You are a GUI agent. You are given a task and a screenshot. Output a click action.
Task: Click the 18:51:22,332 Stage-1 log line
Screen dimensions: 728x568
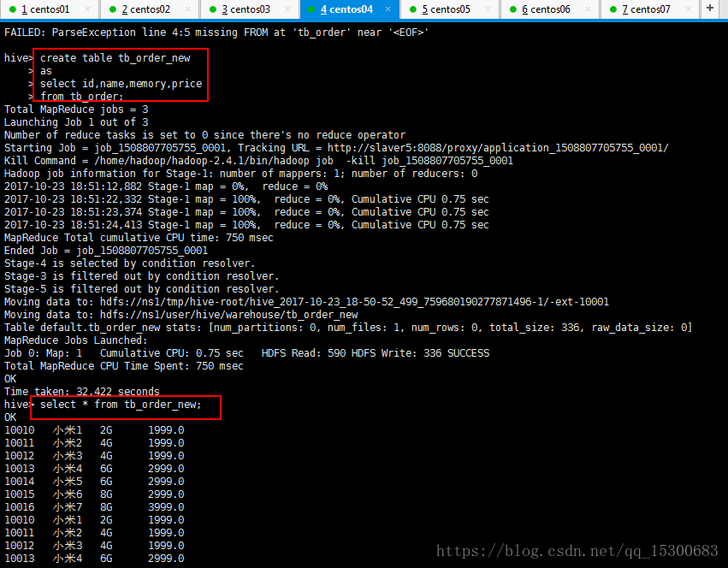click(x=246, y=199)
